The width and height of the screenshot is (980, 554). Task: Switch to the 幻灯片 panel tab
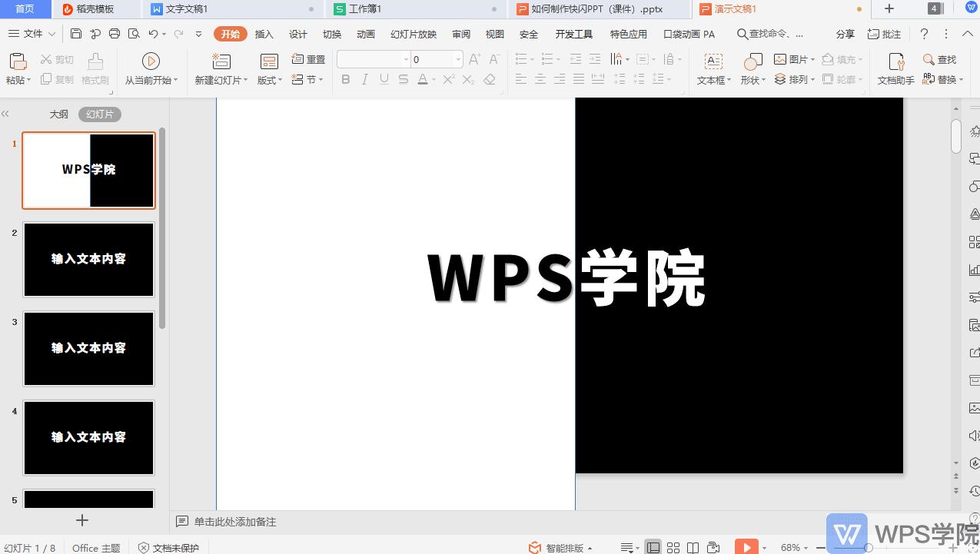click(99, 114)
